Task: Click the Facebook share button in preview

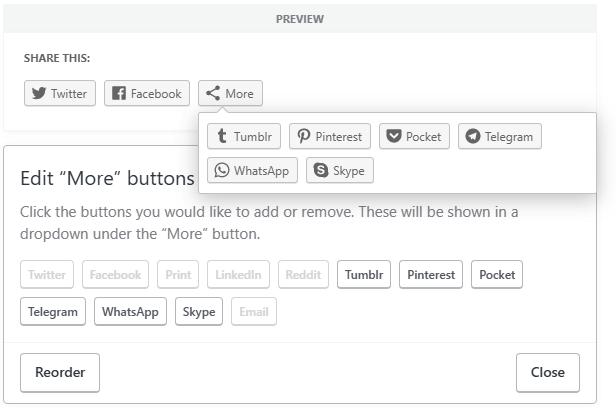Action: tap(146, 94)
